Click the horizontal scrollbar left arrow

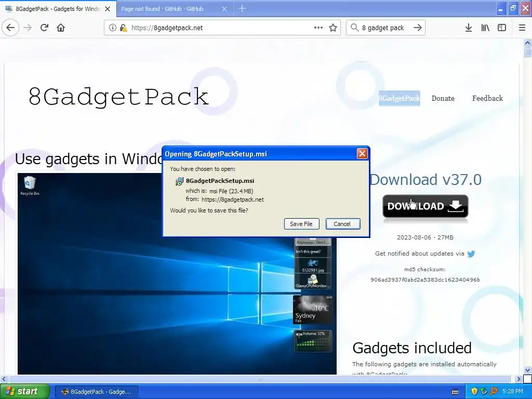pos(4,379)
